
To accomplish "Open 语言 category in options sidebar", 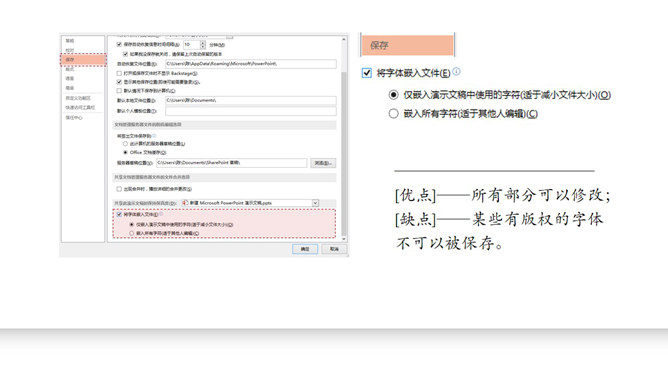I will 70,78.
